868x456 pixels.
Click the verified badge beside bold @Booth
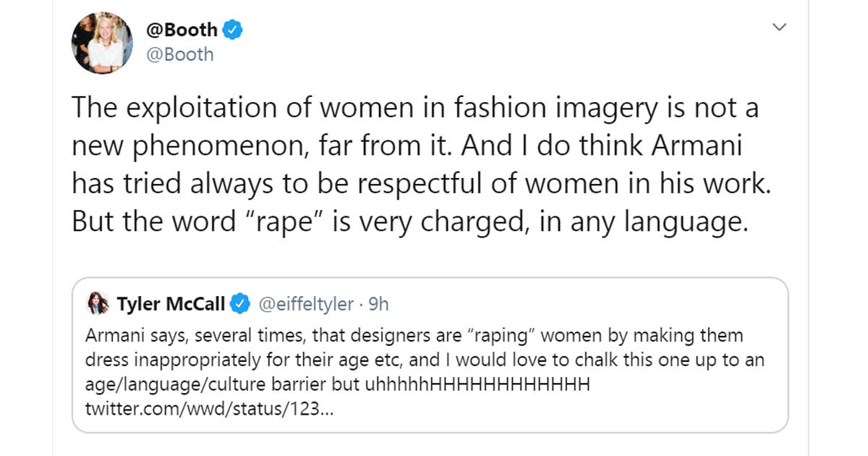(x=232, y=30)
